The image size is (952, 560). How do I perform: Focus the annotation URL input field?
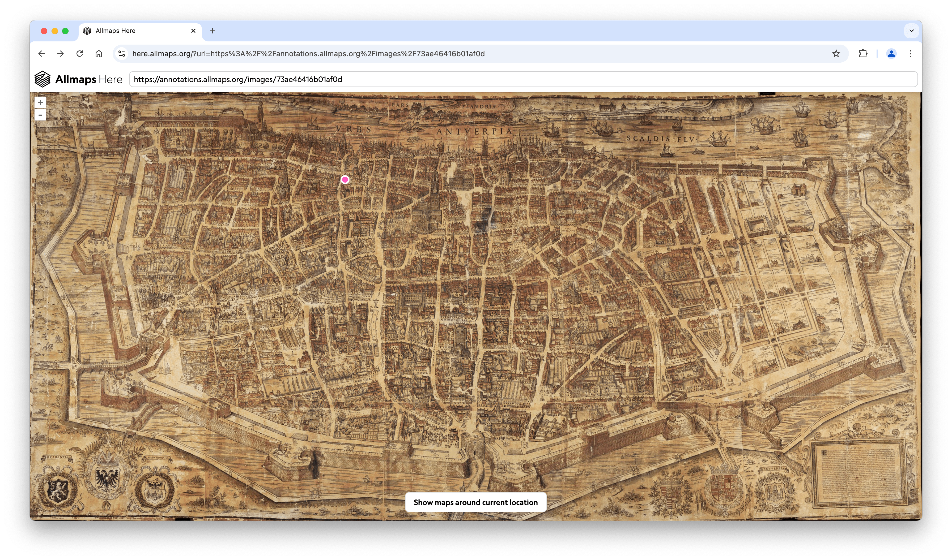coord(523,79)
